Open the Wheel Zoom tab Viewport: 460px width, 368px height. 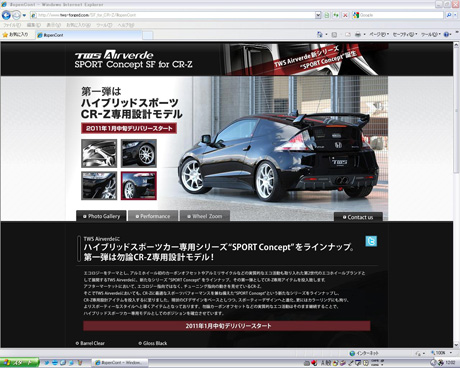click(205, 216)
